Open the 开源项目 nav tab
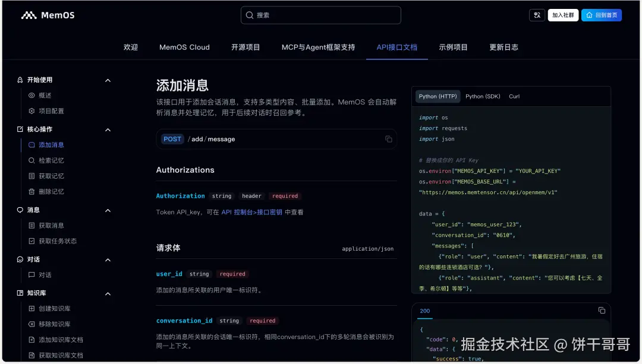Image resolution: width=642 pixels, height=364 pixels. (246, 48)
